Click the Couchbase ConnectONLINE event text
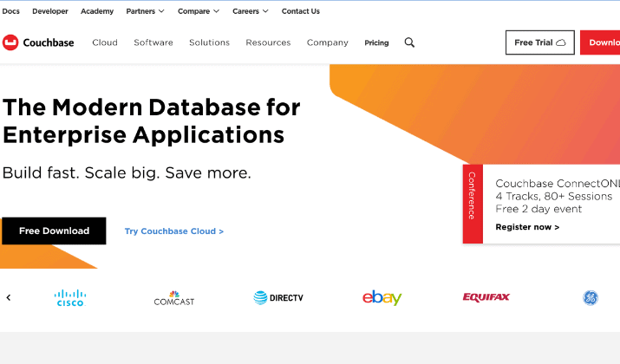Screen dimensions: 620x364 [558, 184]
